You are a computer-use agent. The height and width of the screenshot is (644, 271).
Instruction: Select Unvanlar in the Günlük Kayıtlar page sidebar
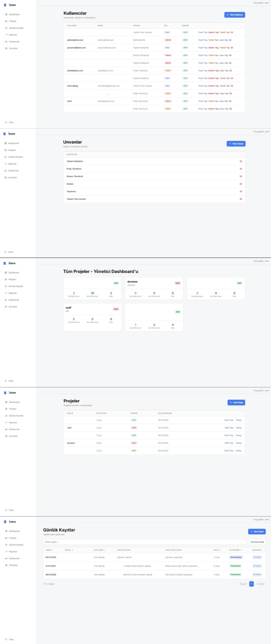(13, 565)
